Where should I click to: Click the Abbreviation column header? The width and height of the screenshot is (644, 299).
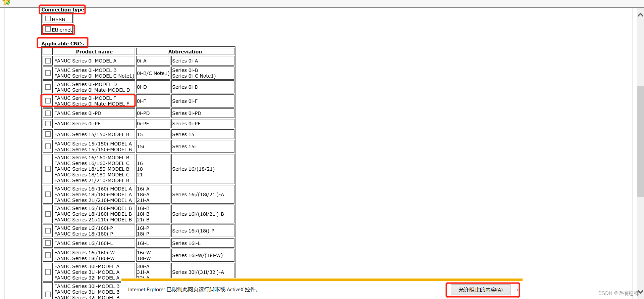click(185, 52)
